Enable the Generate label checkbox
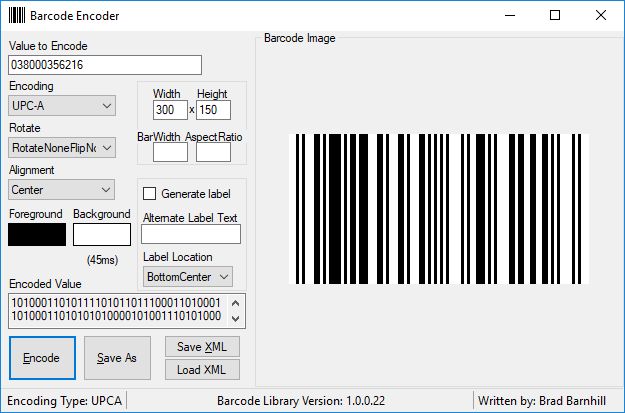This screenshot has width=625, height=413. [x=149, y=194]
